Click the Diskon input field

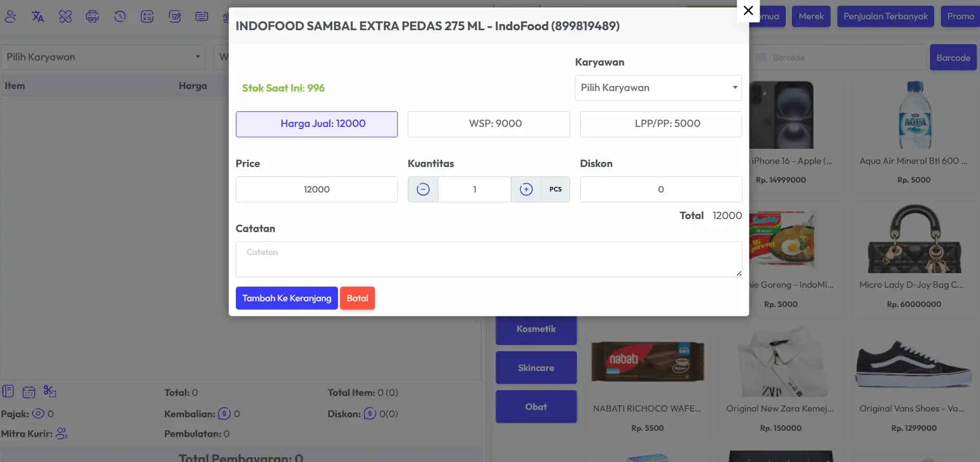[661, 189]
